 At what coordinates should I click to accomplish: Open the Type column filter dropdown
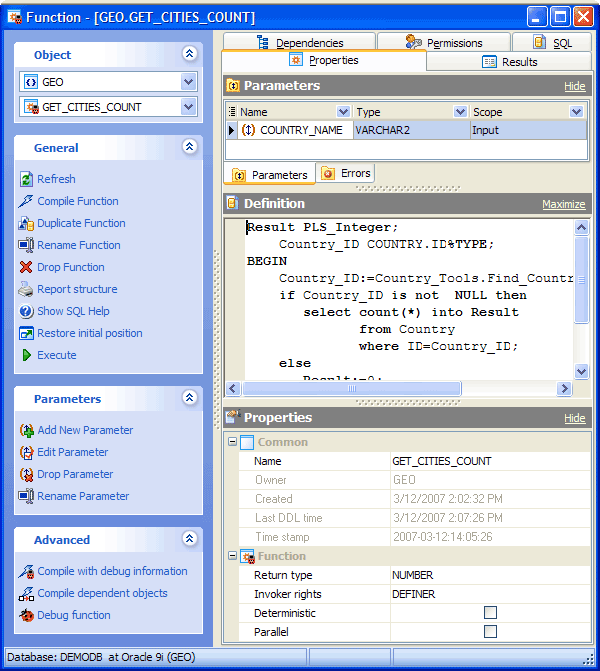(x=460, y=112)
